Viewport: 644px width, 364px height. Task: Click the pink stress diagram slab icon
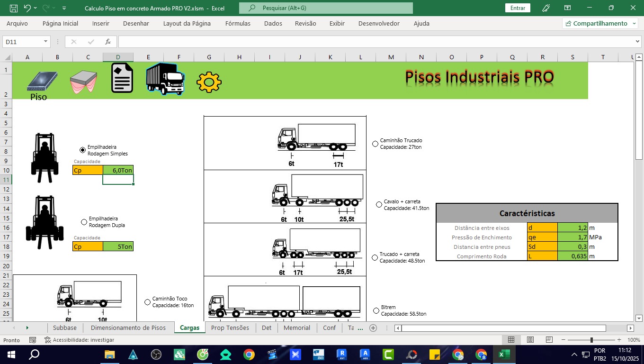click(x=83, y=81)
